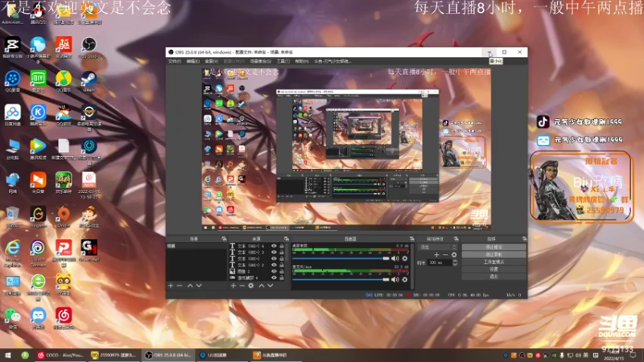Image resolution: width=644 pixels, height=362 pixels.
Task: Open OBS 设置 settings button
Action: pos(493,269)
